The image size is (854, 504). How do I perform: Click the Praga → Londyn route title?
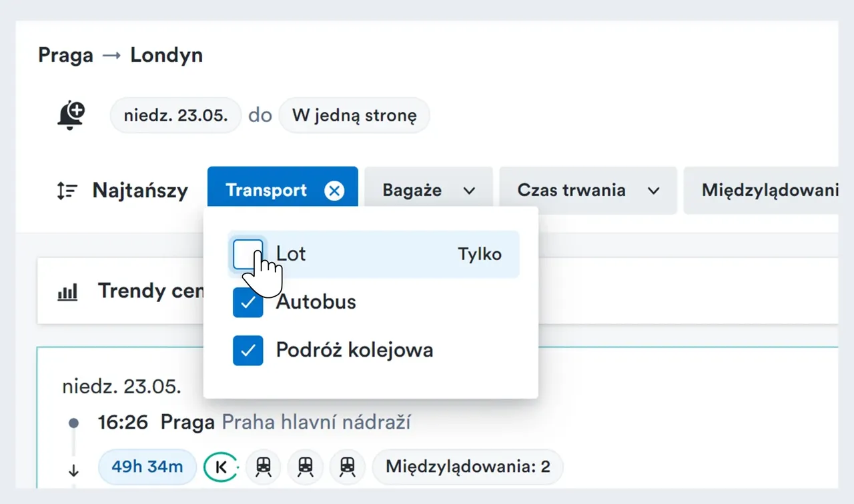coord(121,55)
